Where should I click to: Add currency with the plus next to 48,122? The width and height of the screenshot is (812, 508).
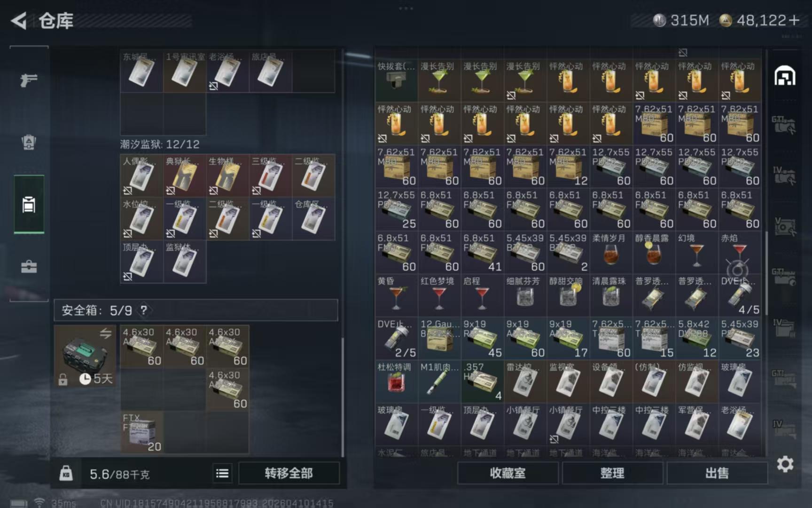(x=794, y=20)
